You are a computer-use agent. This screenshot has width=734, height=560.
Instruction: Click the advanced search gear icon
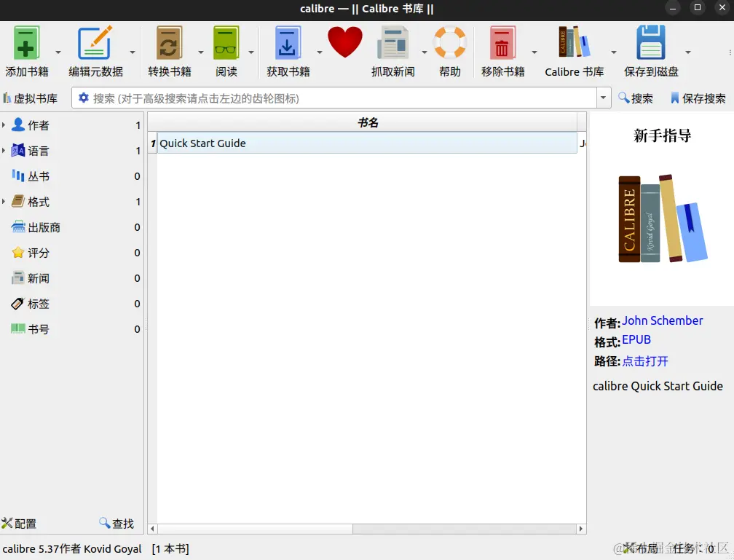[83, 98]
